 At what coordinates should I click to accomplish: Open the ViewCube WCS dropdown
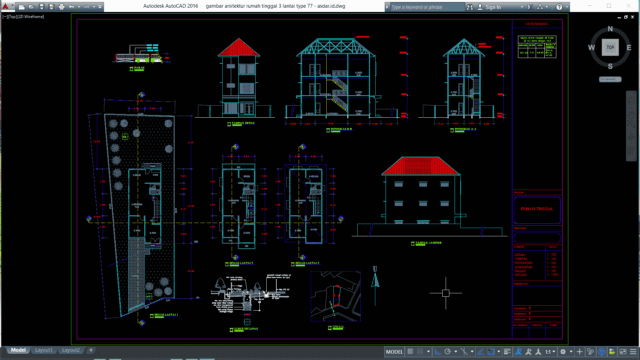[x=610, y=79]
